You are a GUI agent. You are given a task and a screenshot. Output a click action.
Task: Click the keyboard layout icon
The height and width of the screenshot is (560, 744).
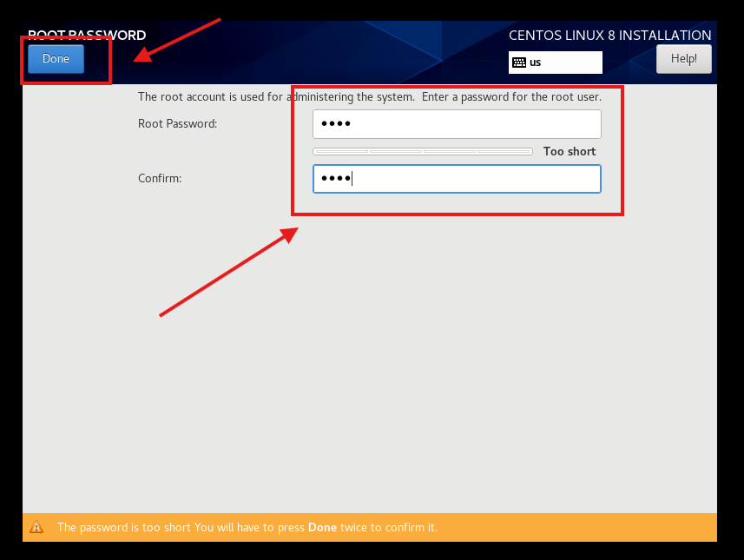(x=519, y=63)
